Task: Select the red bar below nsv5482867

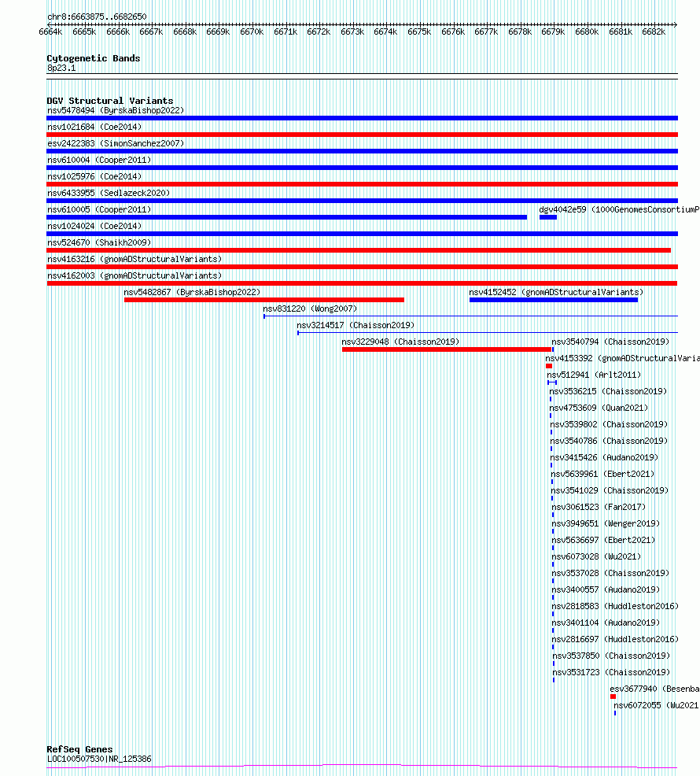Action: click(264, 300)
